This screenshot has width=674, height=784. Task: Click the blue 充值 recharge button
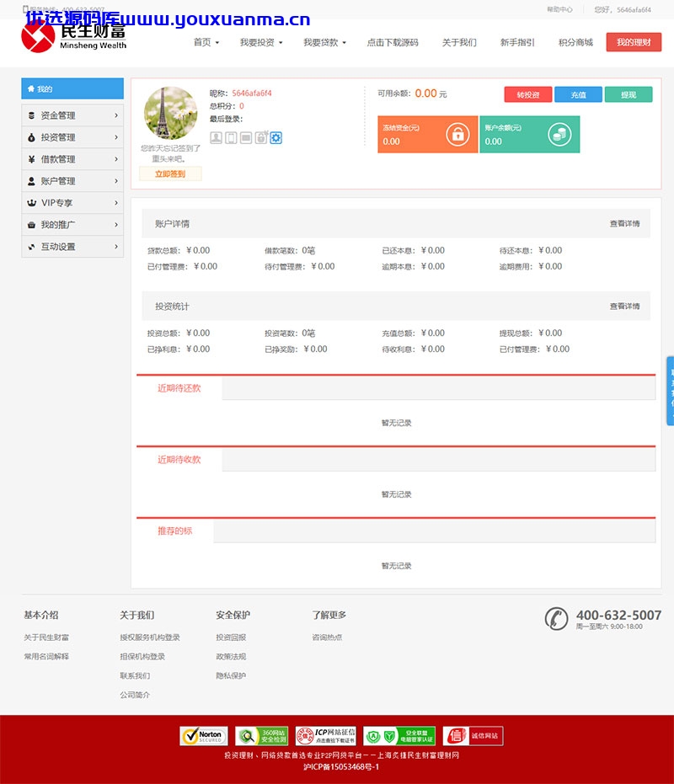579,94
